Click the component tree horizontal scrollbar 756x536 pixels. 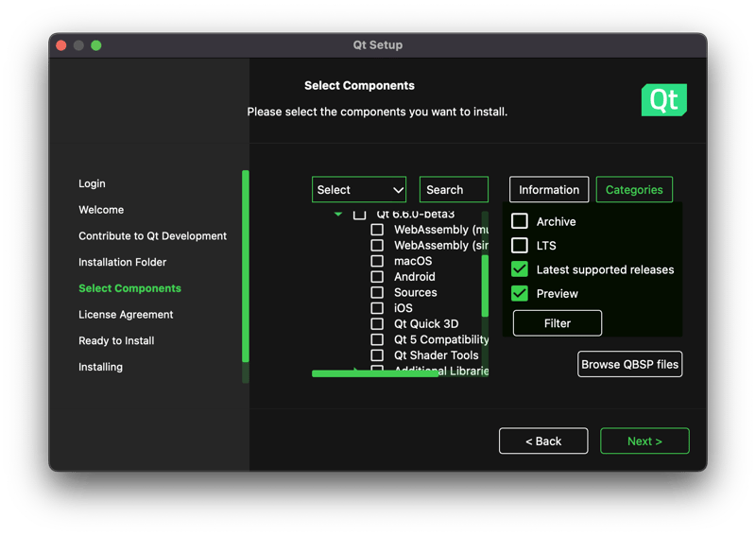[375, 373]
